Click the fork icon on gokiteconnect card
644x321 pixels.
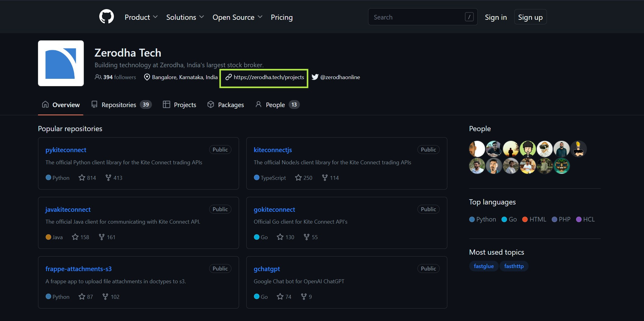coord(307,237)
